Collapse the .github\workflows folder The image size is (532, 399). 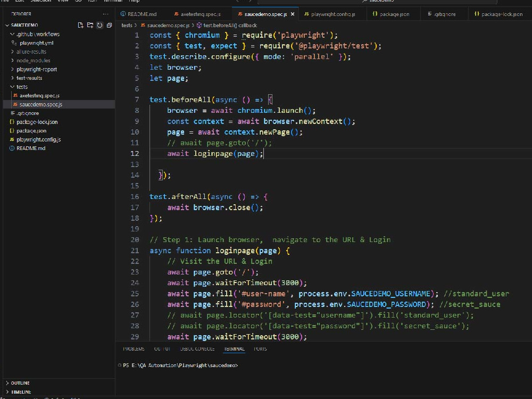(12, 34)
